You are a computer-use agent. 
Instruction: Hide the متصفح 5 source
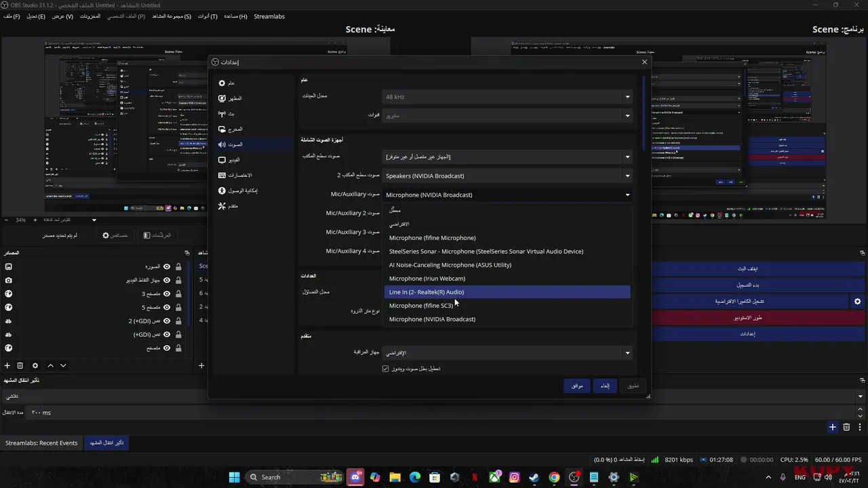pos(167,307)
